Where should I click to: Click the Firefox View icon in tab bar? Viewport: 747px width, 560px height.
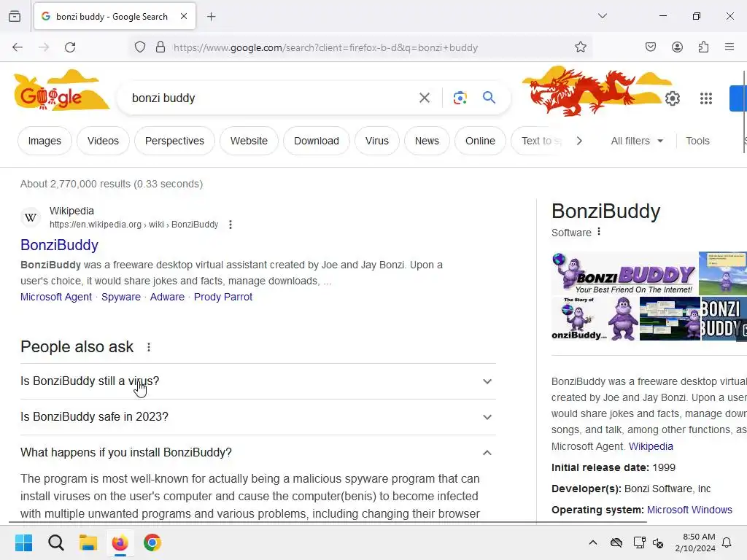(x=15, y=17)
